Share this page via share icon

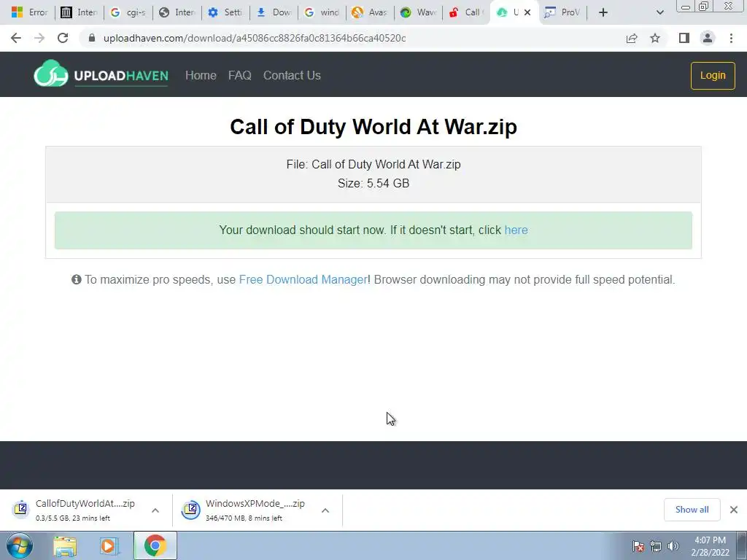(632, 38)
